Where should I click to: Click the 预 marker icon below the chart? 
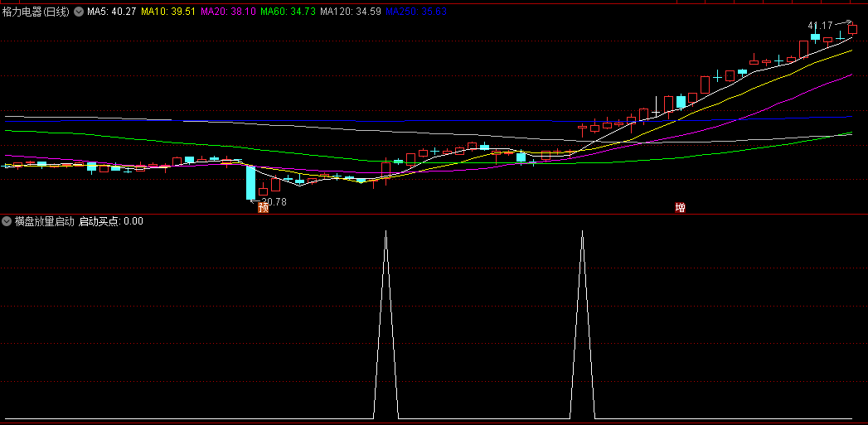264,207
